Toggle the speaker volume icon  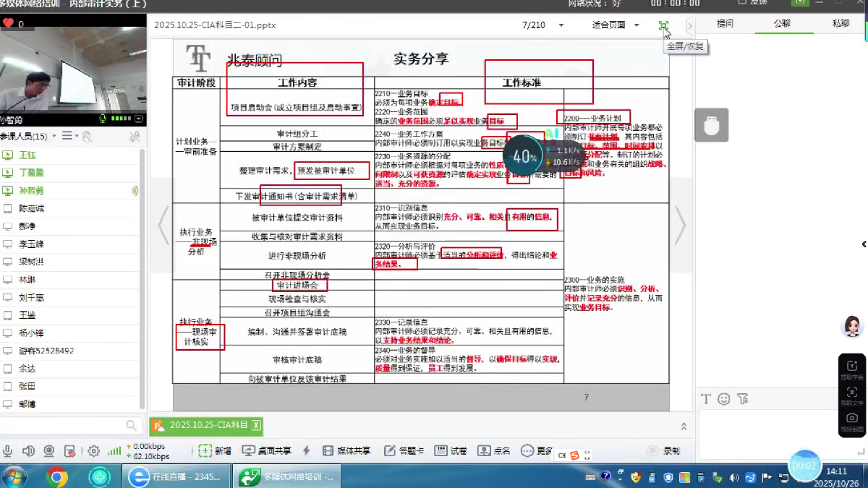coord(28,451)
